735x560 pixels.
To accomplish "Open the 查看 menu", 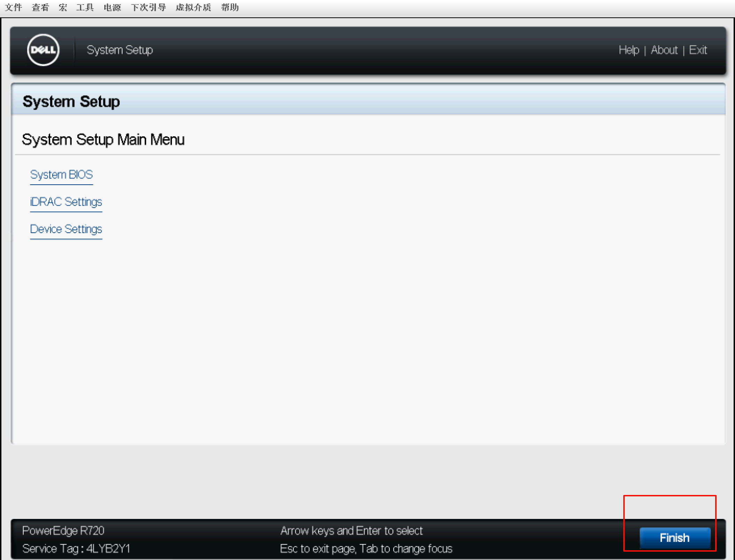I will (40, 7).
